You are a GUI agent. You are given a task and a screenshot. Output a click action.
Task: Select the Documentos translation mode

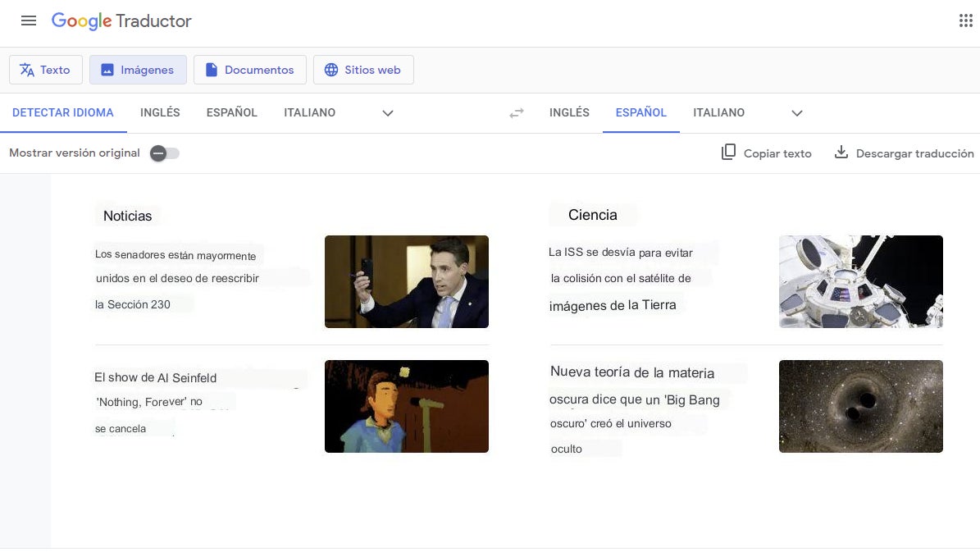point(249,70)
